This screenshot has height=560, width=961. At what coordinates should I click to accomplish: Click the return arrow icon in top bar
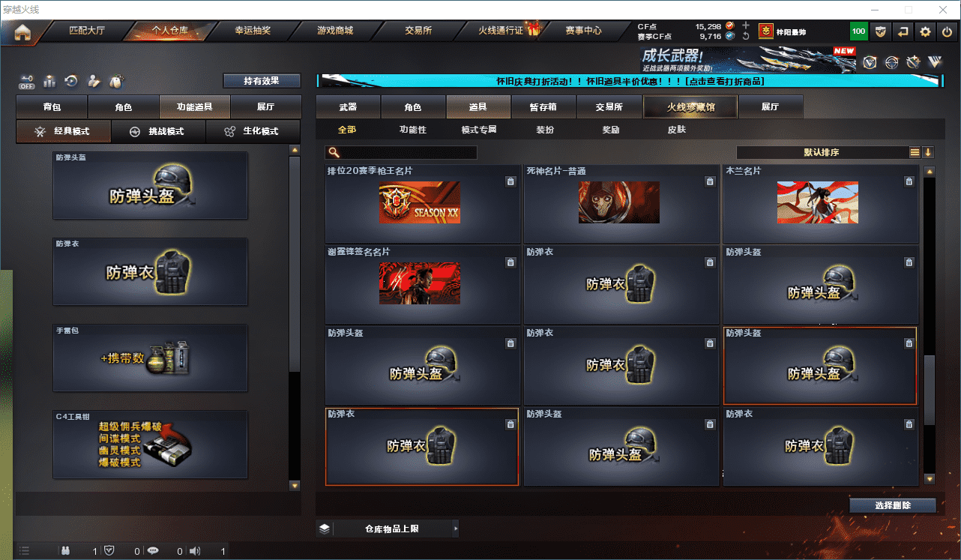point(903,31)
